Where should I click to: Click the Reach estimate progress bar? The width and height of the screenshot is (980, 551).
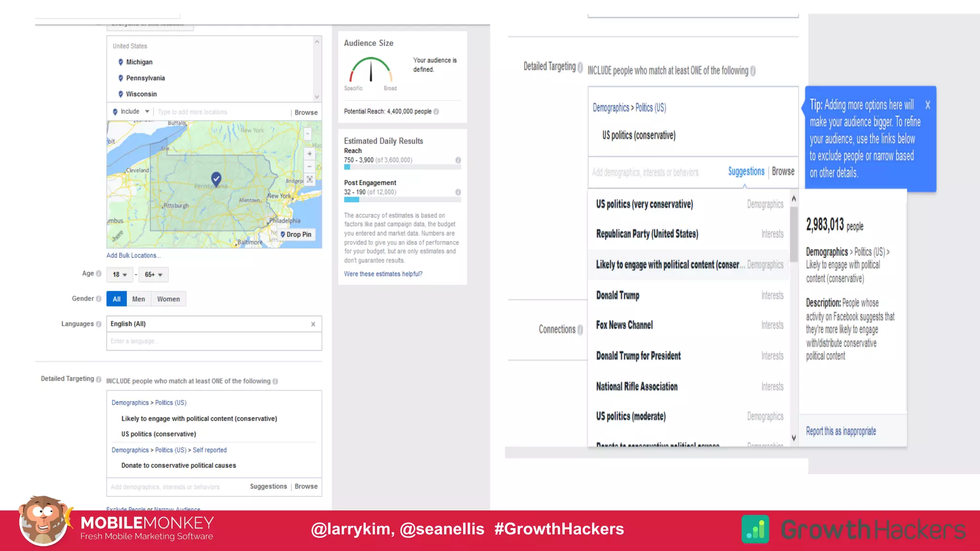coord(402,167)
